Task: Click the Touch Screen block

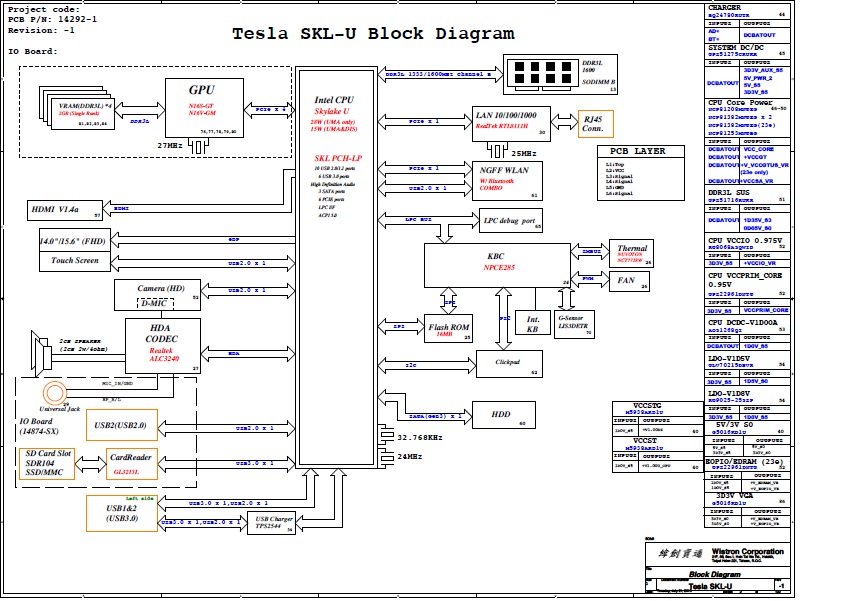Action: coord(75,261)
